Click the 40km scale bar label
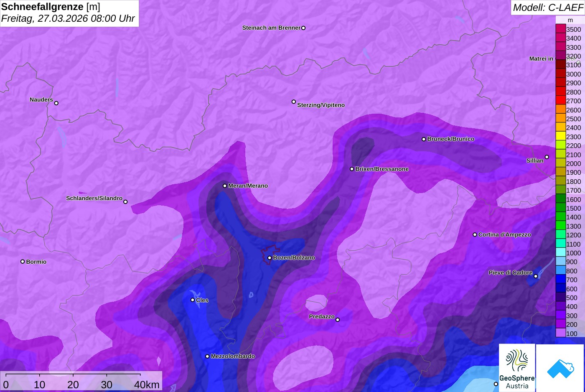585x392 pixels. pos(147,384)
